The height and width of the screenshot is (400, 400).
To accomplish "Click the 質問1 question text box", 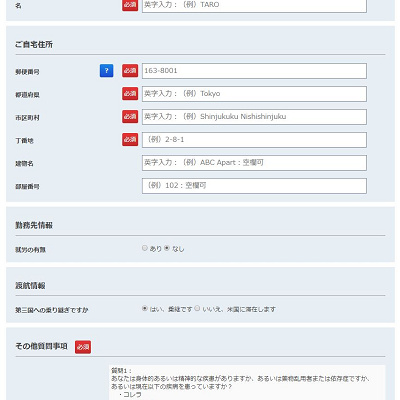I will [x=247, y=382].
